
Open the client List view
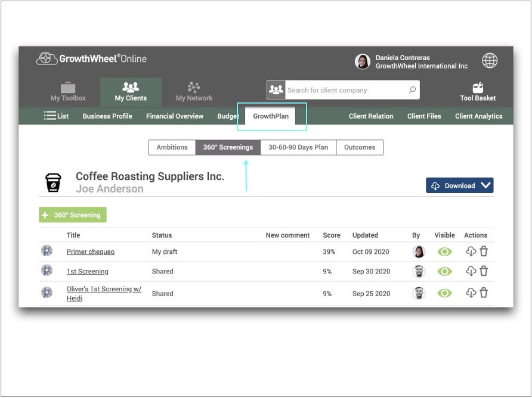click(x=56, y=116)
